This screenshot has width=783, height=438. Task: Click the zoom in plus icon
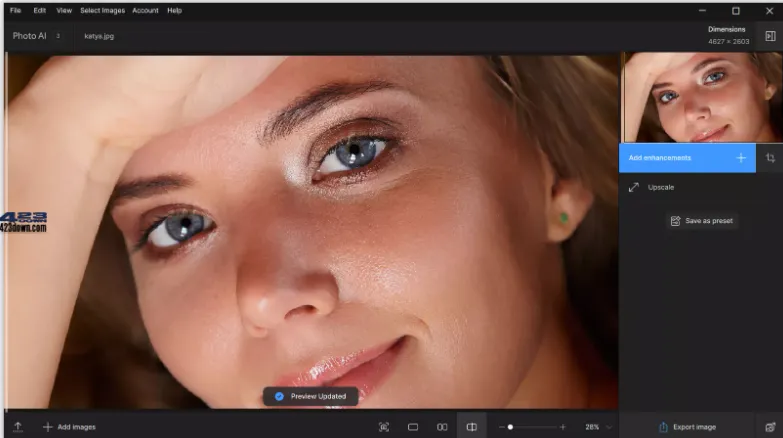coord(563,427)
